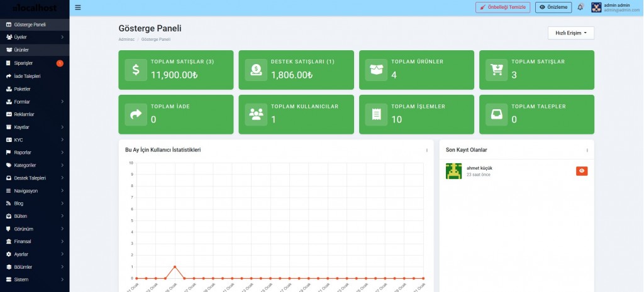Viewport: 644px width, 292px height.
Task: Open three-dot menu of user statistics chart
Action: tap(426, 150)
